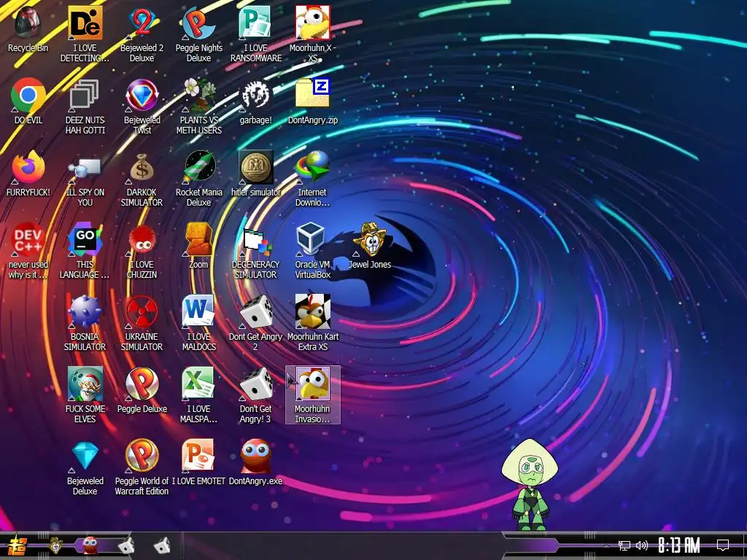Screen dimensions: 747x560
Task: Select the Bejeweled Twist shortcut
Action: (x=142, y=106)
